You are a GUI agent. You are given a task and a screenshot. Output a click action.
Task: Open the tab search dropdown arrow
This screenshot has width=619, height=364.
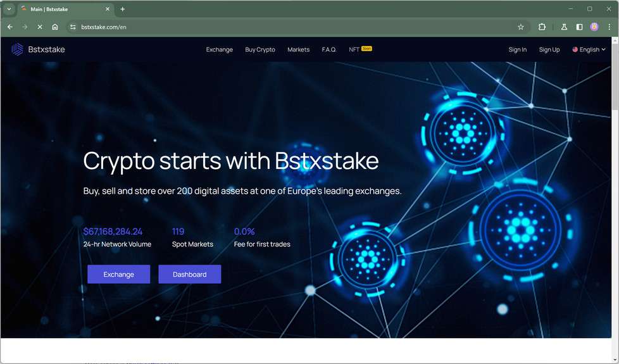point(9,9)
